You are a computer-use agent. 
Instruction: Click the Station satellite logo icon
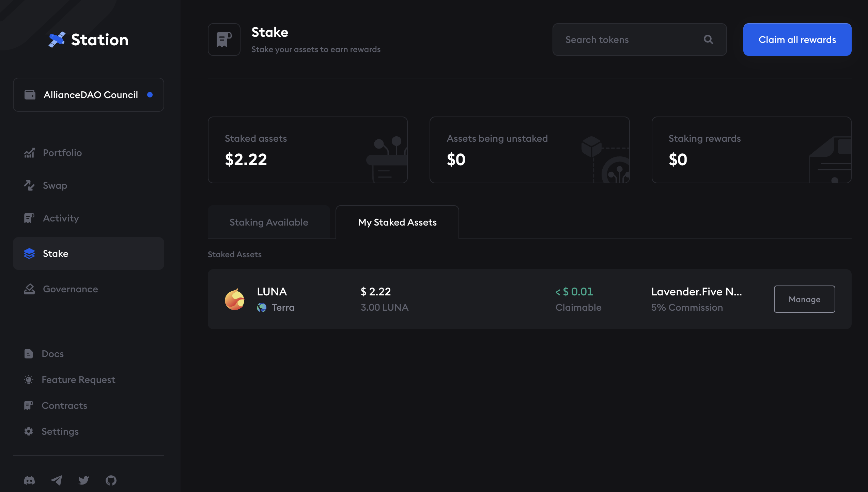[x=57, y=40]
